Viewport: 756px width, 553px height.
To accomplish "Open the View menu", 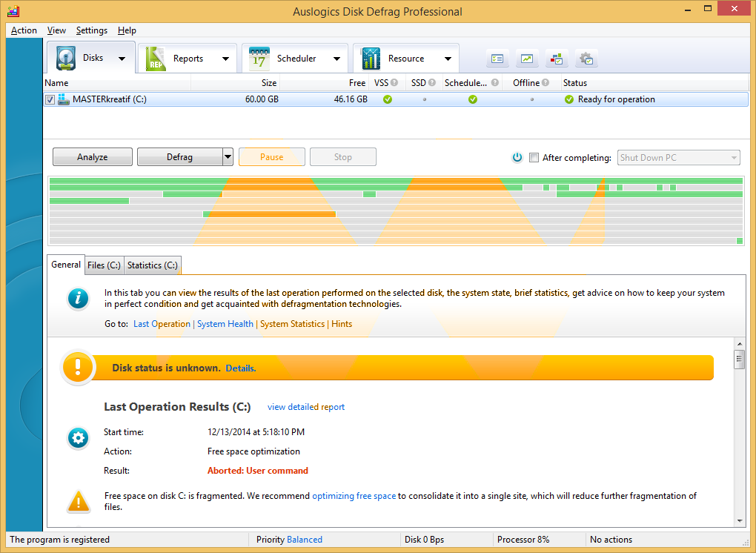I will pyautogui.click(x=56, y=30).
